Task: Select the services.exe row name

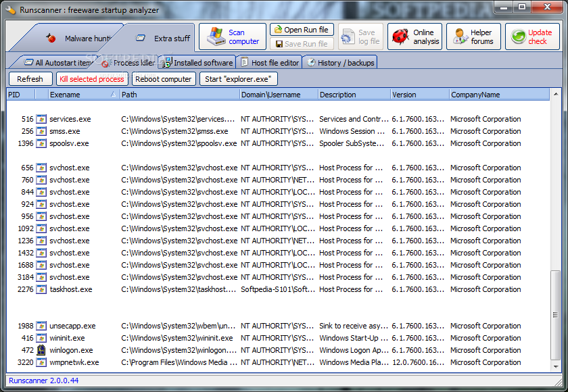Action: [x=70, y=119]
